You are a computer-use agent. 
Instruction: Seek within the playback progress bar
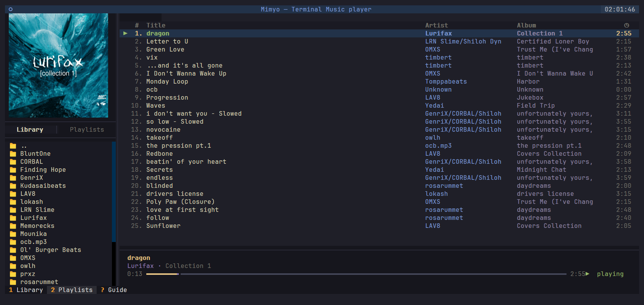(x=356, y=274)
